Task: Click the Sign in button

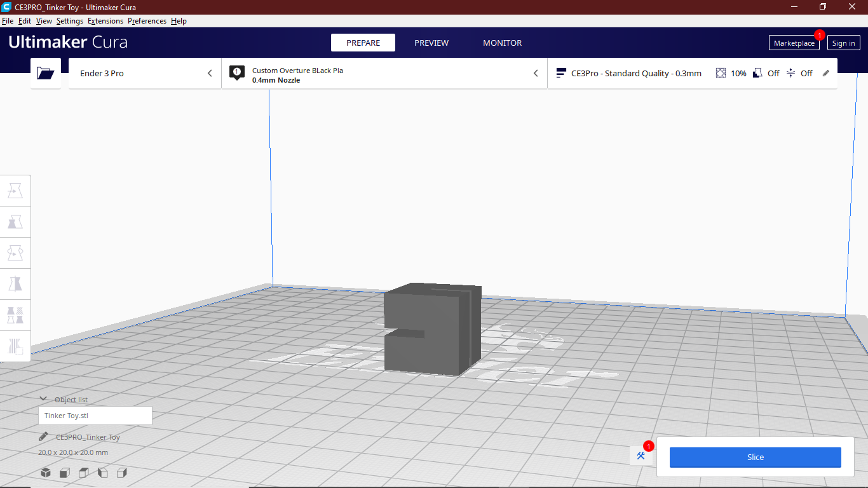Action: coord(843,43)
